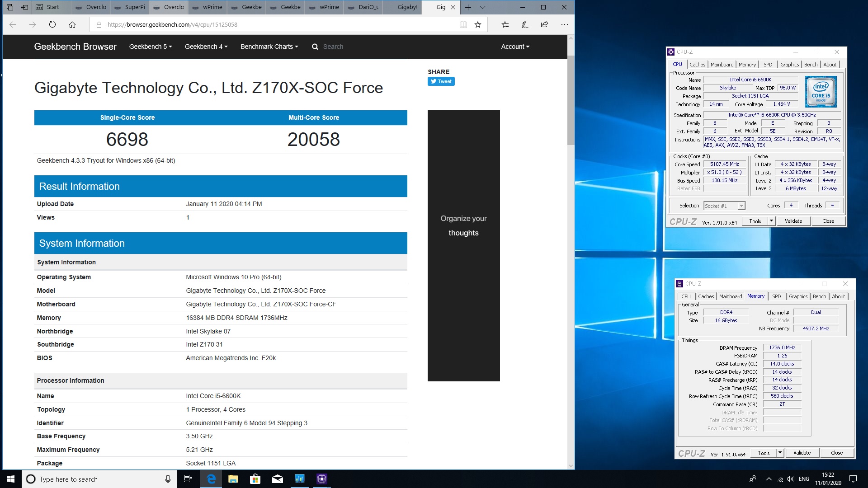868x488 pixels.
Task: Go forward with the browser arrow
Action: [33, 25]
